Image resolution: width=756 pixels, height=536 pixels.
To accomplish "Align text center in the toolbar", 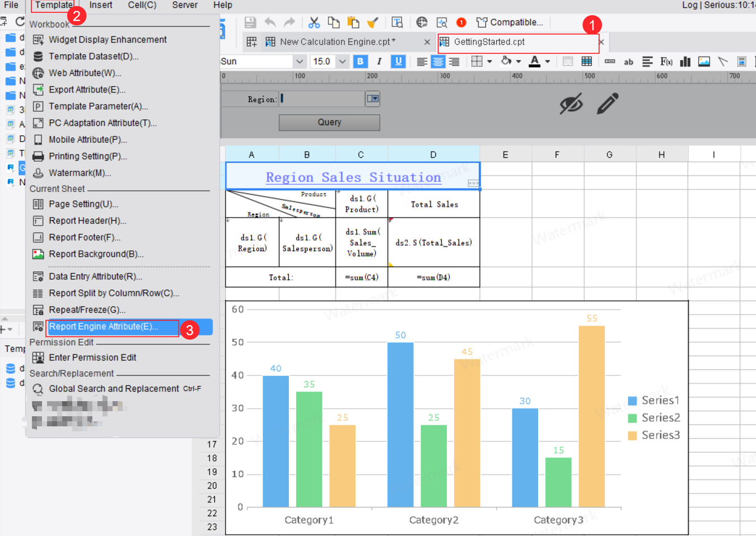I will coord(438,62).
